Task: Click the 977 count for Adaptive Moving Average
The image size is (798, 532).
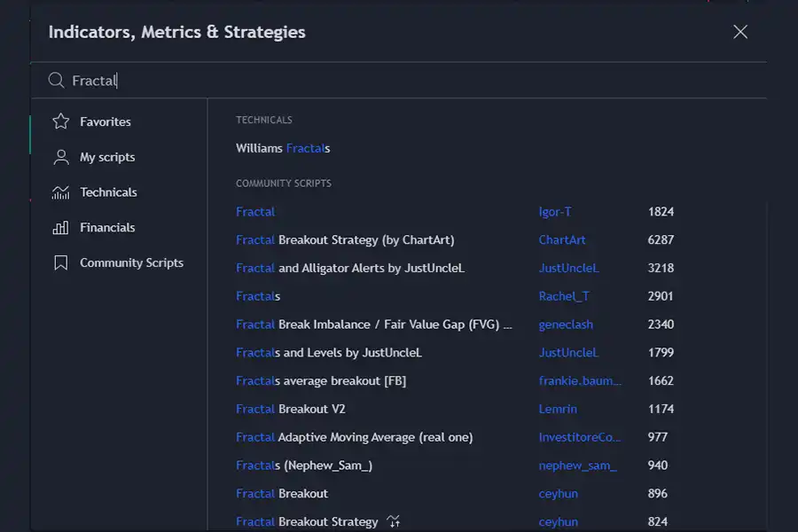Action: coord(658,437)
